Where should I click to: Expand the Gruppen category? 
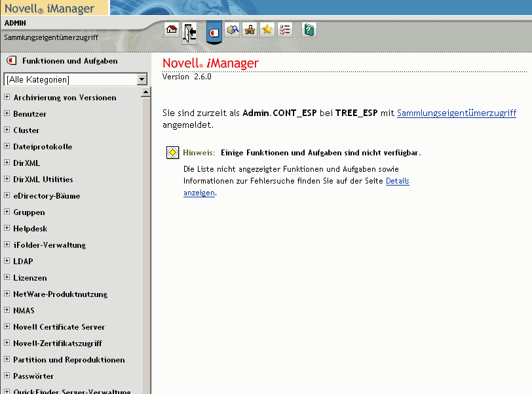(x=7, y=212)
